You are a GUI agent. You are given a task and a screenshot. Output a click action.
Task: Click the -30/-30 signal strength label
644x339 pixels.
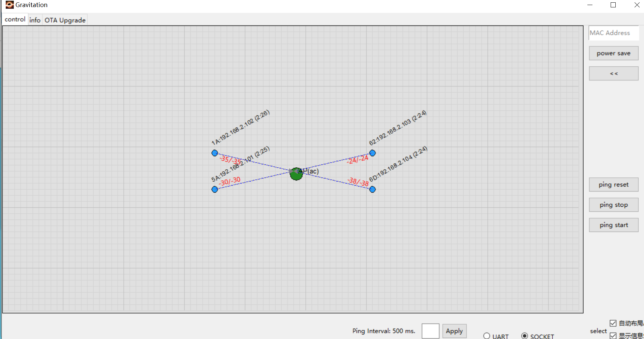click(230, 181)
